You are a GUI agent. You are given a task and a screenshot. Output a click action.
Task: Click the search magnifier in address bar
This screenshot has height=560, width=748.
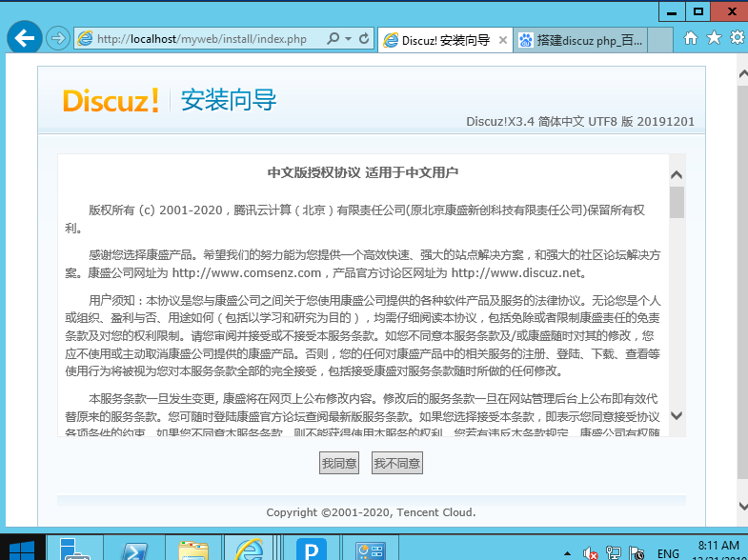(x=333, y=38)
